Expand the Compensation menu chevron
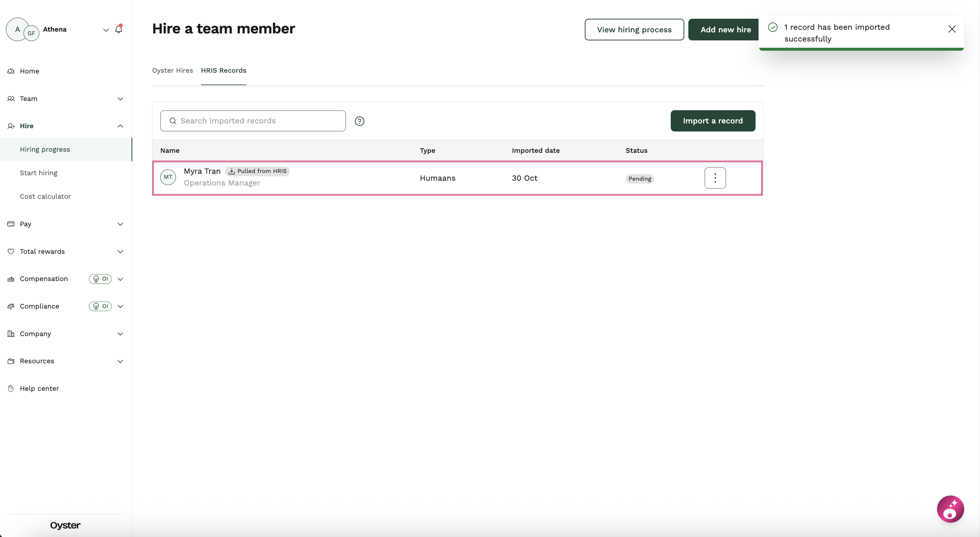The width and height of the screenshot is (980, 537). (120, 279)
